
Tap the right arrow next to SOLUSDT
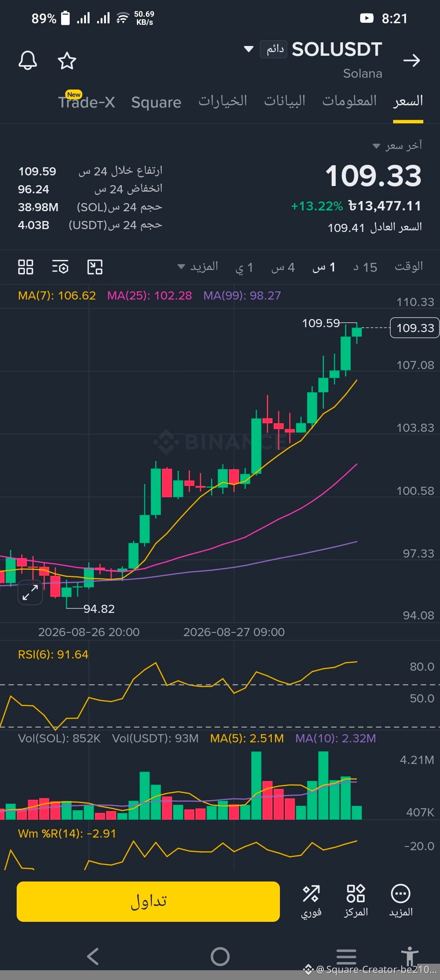pyautogui.click(x=411, y=61)
